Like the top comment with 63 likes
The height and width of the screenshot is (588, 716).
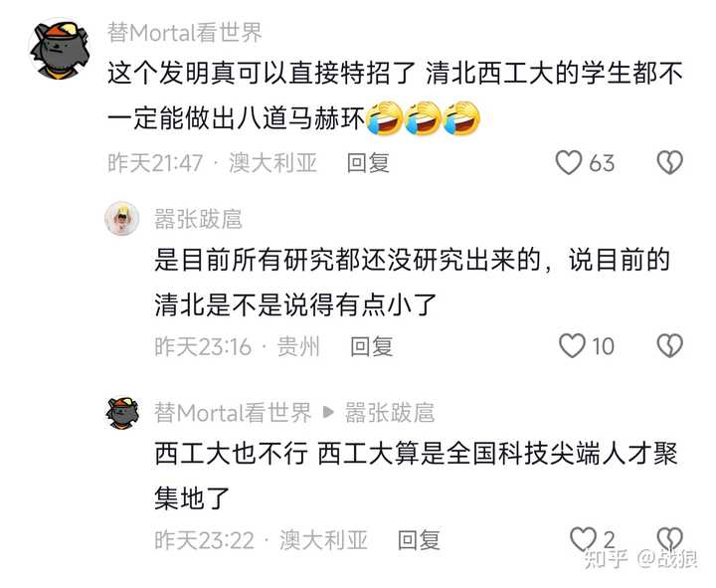[x=569, y=163]
